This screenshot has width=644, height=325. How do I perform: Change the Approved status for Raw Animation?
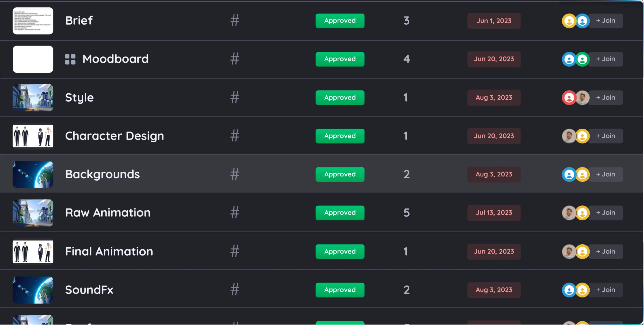point(340,213)
